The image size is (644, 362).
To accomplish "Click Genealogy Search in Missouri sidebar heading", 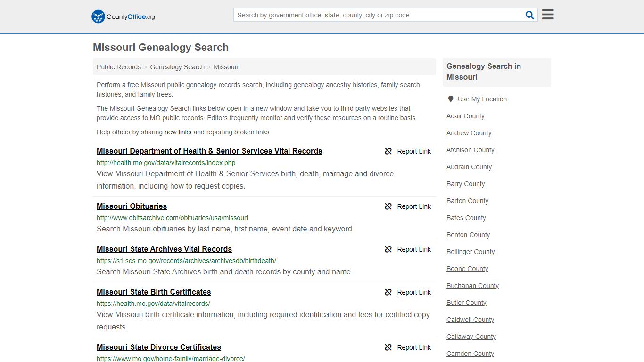I will [484, 72].
